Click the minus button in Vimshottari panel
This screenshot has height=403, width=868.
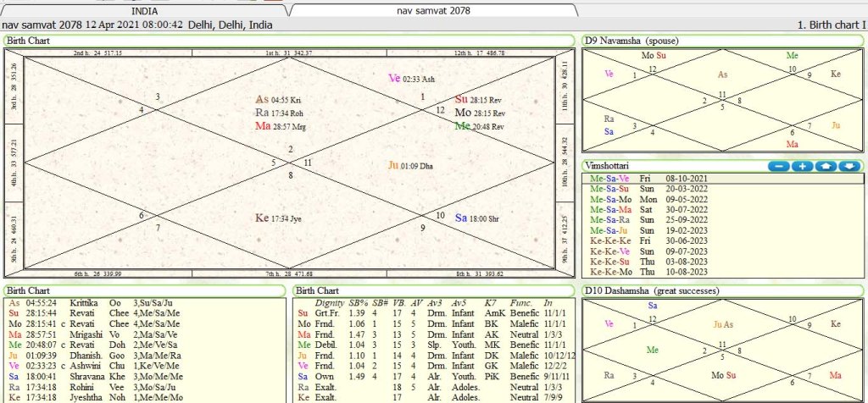point(778,166)
